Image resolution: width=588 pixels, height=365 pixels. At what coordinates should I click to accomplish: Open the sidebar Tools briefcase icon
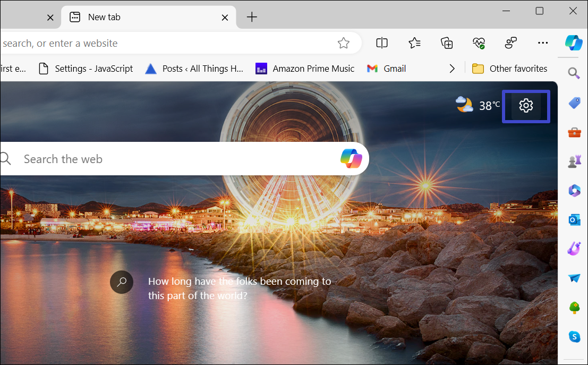point(574,132)
